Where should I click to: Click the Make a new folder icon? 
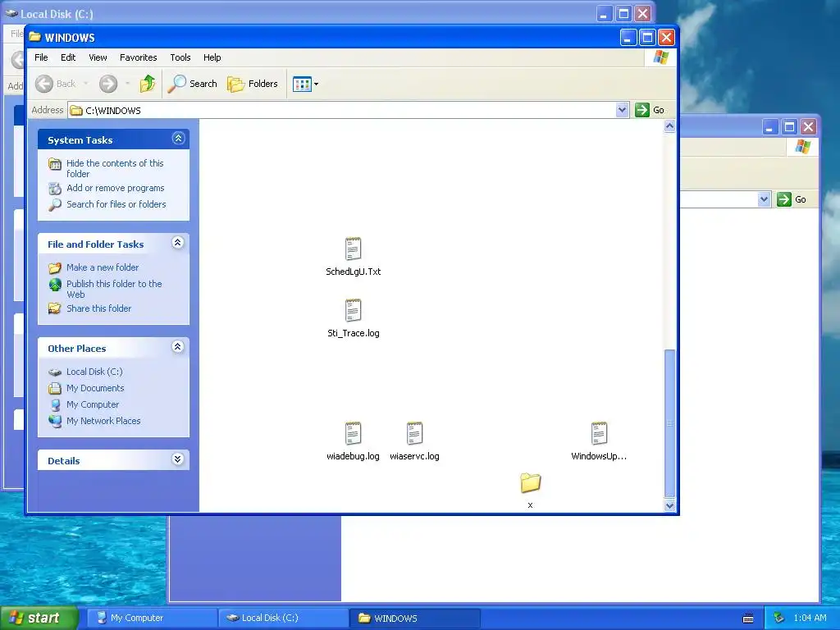tap(55, 267)
